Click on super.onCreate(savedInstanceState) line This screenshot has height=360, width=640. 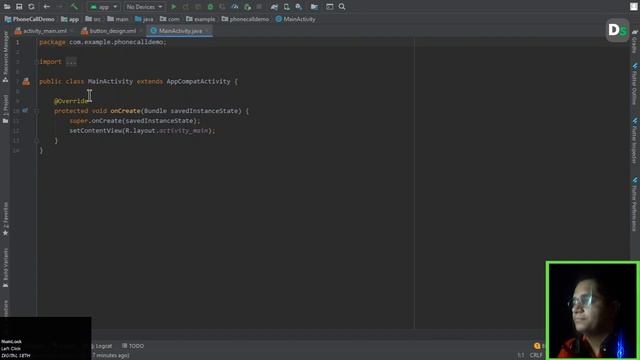(135, 121)
